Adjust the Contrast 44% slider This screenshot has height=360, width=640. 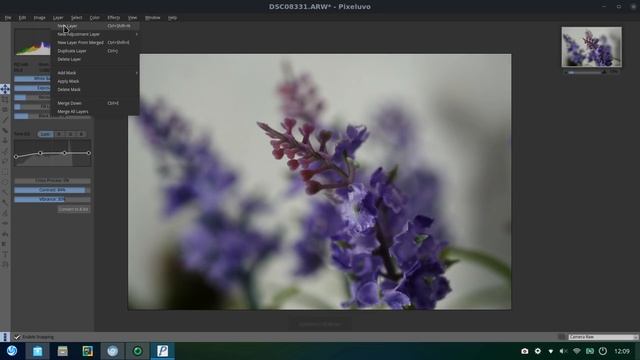coord(52,190)
